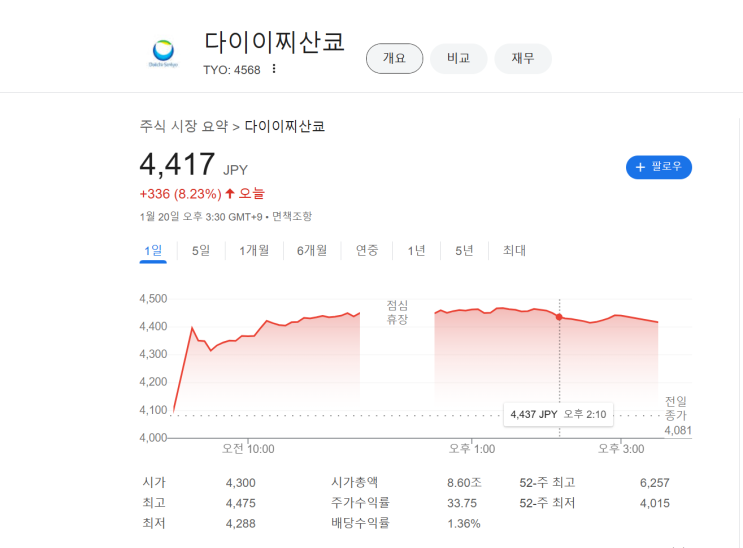Select the 연중 year-to-date range
The height and width of the screenshot is (548, 743).
(x=367, y=250)
